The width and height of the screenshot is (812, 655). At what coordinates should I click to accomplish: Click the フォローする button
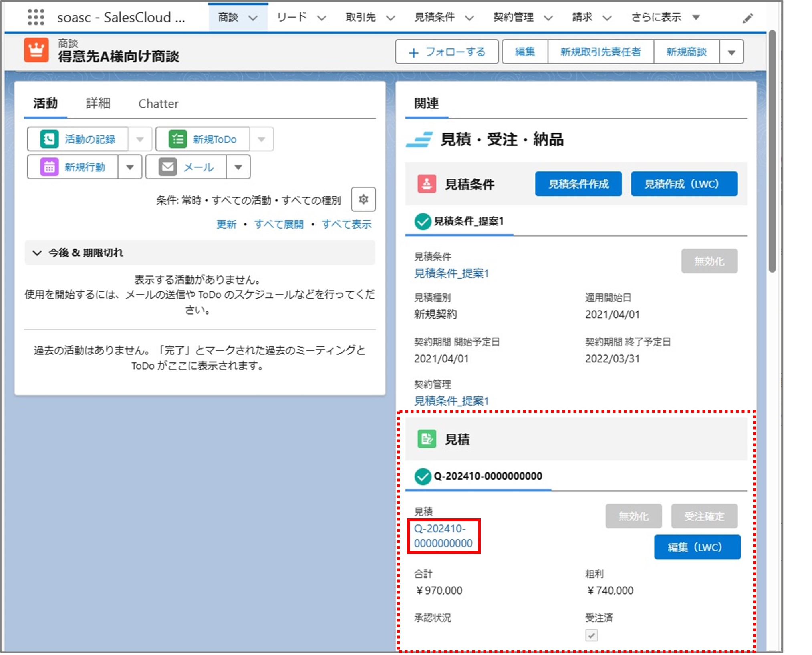(x=447, y=52)
